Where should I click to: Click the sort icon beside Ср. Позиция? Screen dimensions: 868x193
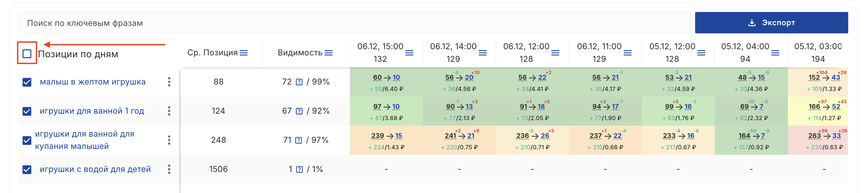coord(243,53)
